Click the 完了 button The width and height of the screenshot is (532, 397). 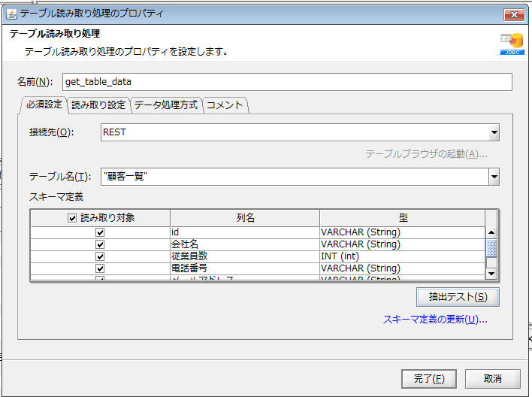[x=429, y=379]
